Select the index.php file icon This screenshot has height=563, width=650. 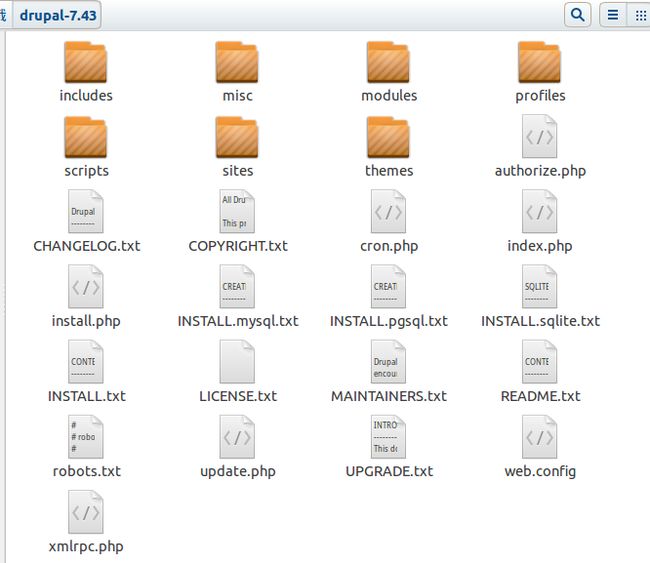pyautogui.click(x=539, y=211)
